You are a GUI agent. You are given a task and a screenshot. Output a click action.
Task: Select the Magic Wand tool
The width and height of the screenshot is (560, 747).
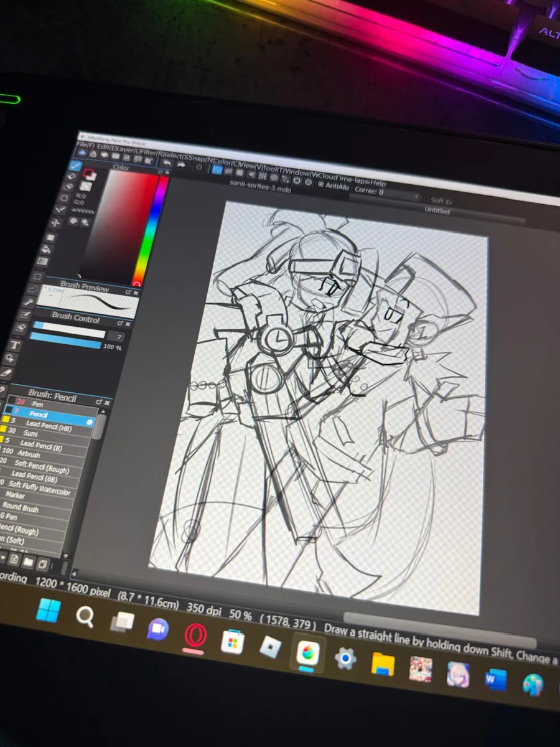point(29,302)
